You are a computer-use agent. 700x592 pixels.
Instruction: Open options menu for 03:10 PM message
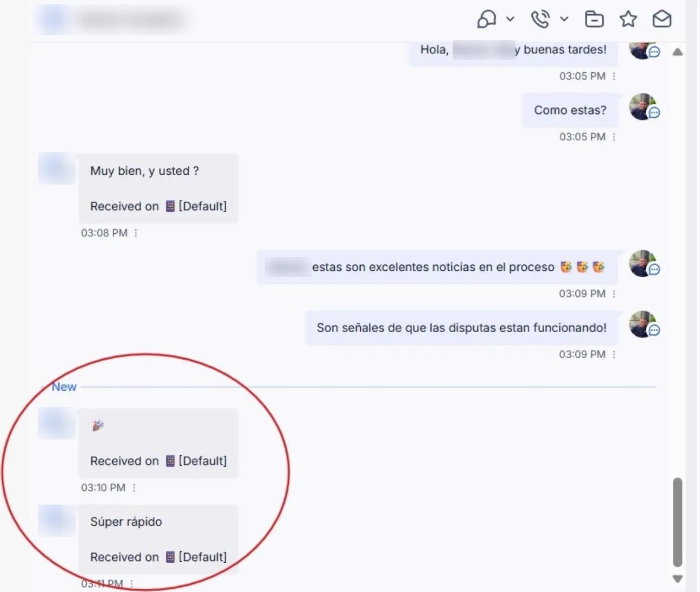pyautogui.click(x=134, y=488)
